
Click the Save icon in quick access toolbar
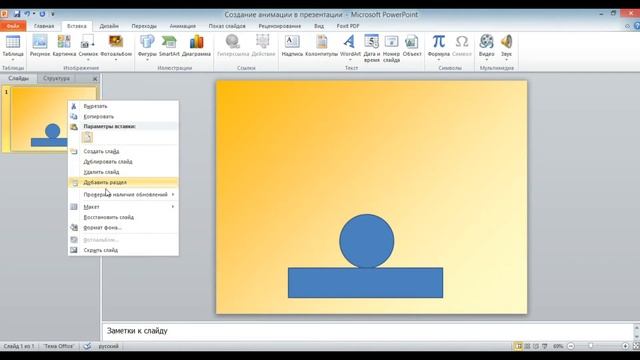(x=17, y=14)
